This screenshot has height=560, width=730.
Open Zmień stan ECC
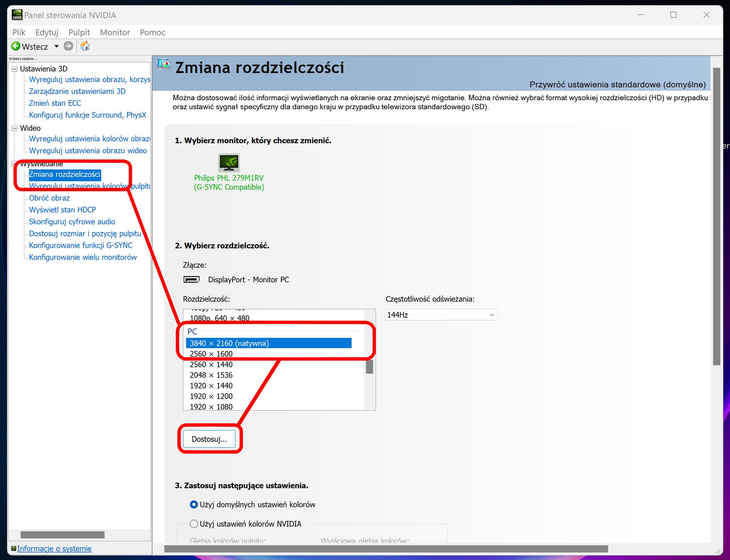click(55, 103)
